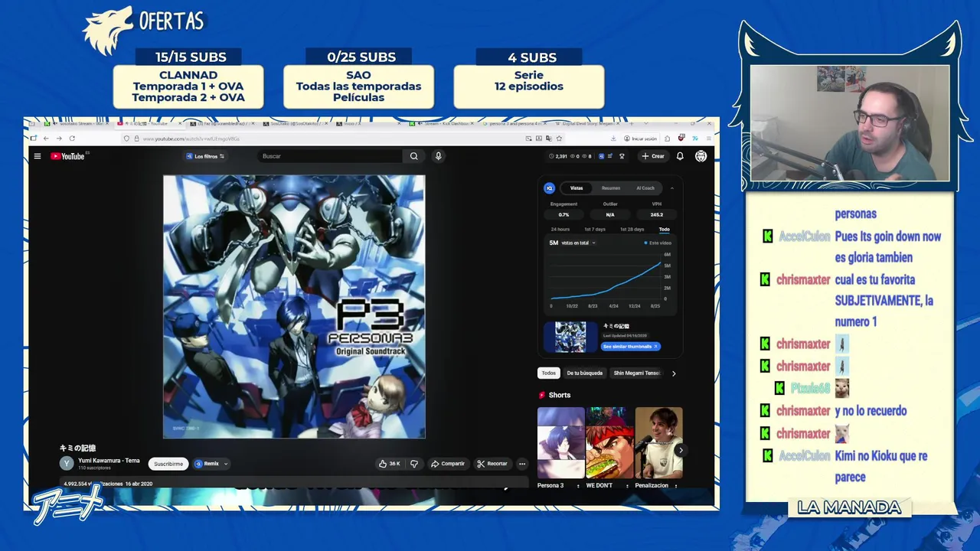Select the Shin Megami Tensei filter chip

[636, 373]
